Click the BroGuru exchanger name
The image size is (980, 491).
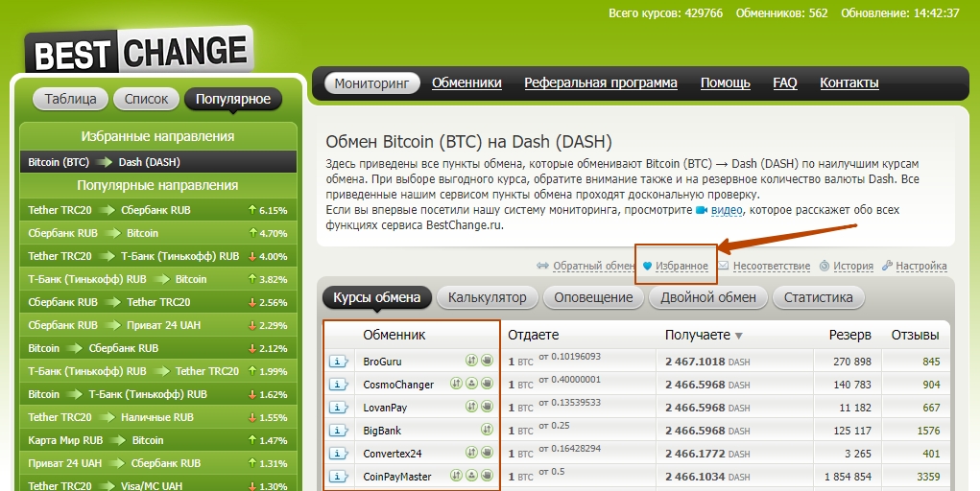(x=383, y=362)
